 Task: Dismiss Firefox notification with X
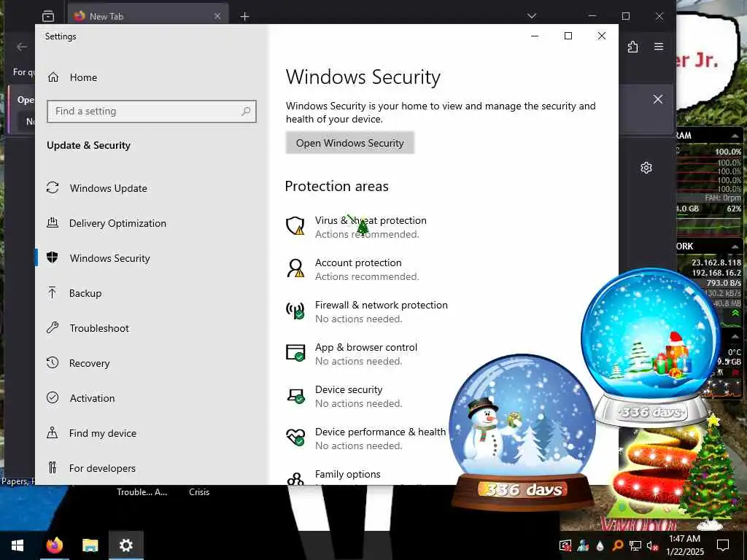(658, 99)
